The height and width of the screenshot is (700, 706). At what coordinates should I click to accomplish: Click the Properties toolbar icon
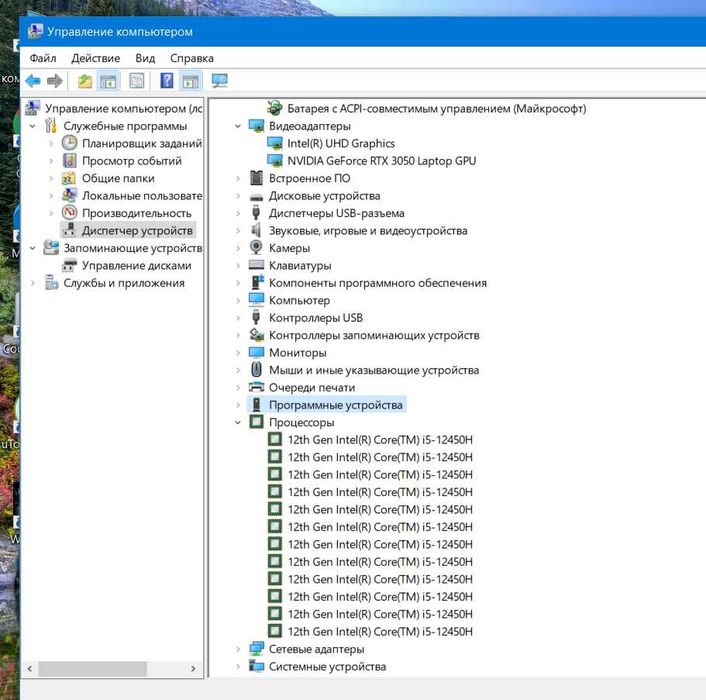tap(137, 81)
